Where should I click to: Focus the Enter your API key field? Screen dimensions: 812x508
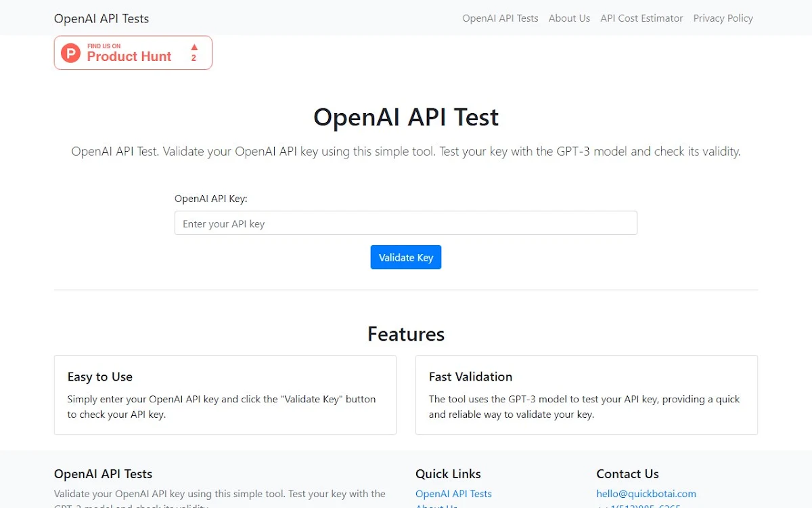click(x=406, y=223)
